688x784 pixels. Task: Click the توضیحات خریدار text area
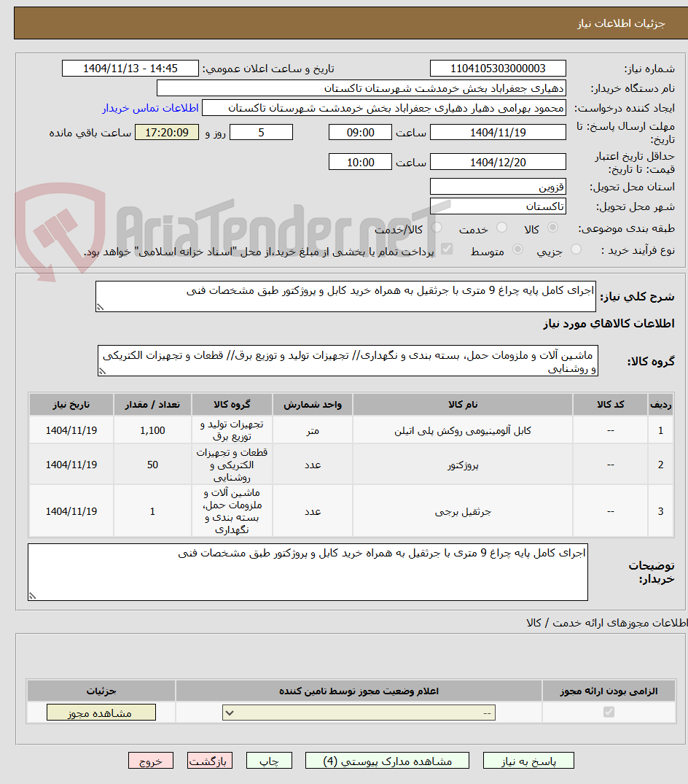pyautogui.click(x=308, y=573)
